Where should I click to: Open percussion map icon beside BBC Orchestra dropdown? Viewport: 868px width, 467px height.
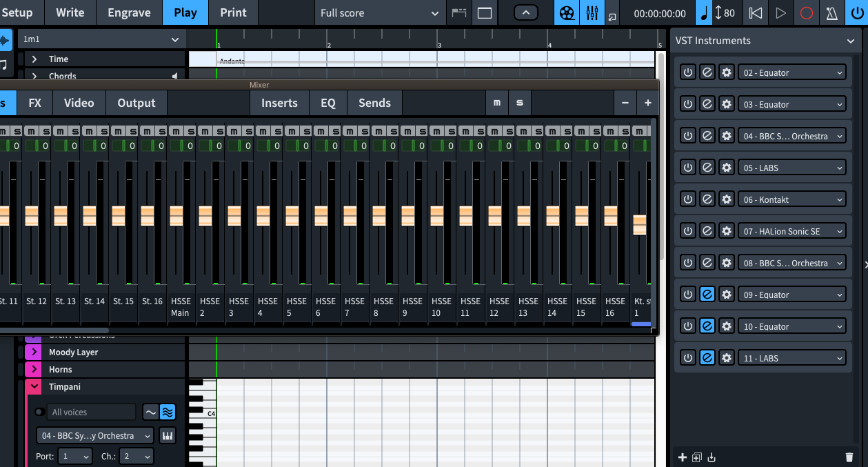[167, 436]
